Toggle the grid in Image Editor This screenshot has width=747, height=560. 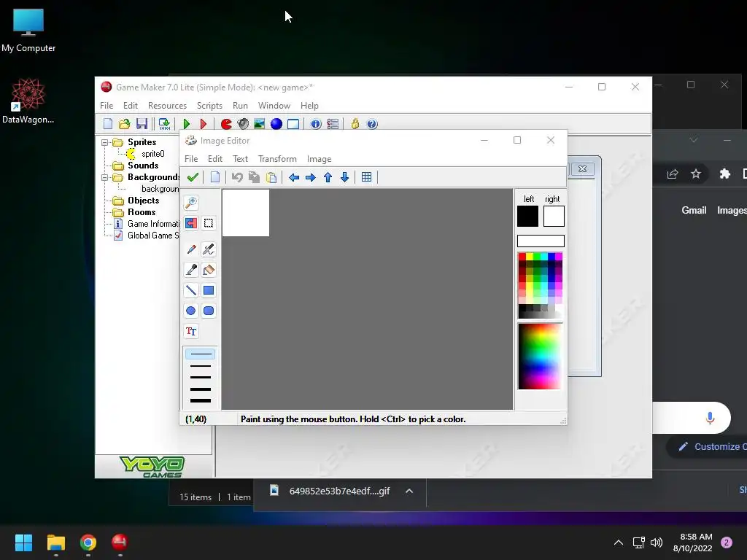[x=366, y=177]
